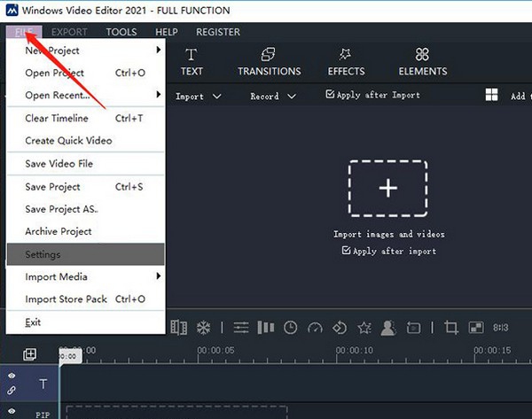Click the looping screen rectangle icon
The width and height of the screenshot is (532, 419).
[x=413, y=328]
